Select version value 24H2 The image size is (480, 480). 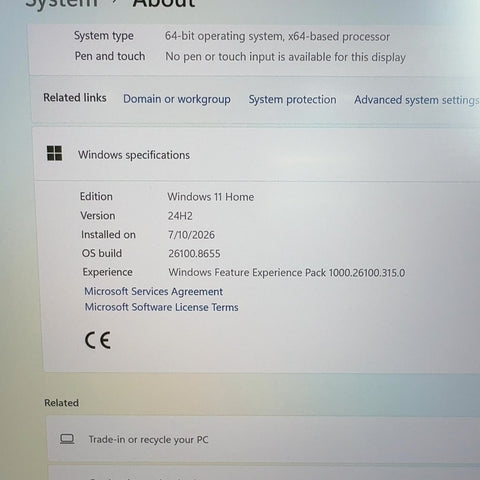(180, 216)
